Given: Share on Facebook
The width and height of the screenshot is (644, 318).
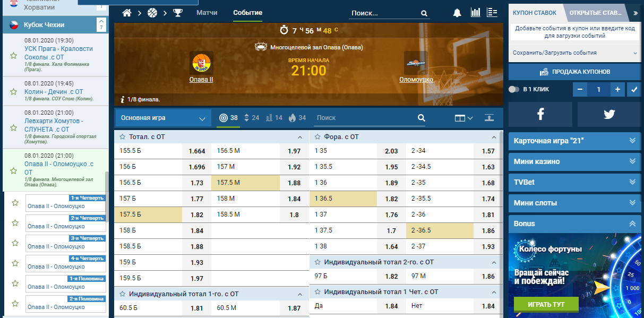Looking at the screenshot, I should point(540,114).
